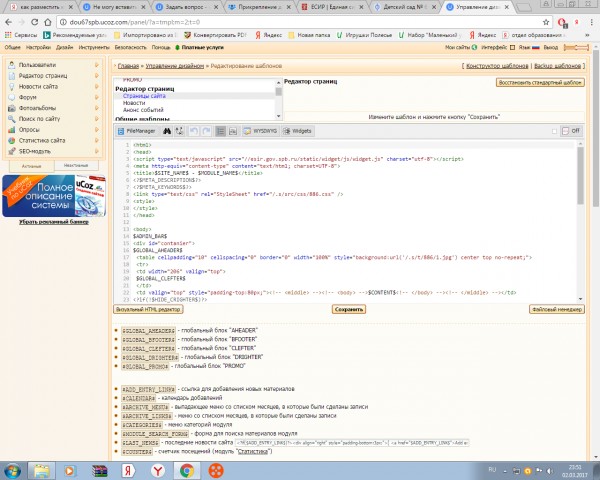Click the template list scrollbar down arrow
This screenshot has width=600, height=480.
tap(279, 116)
